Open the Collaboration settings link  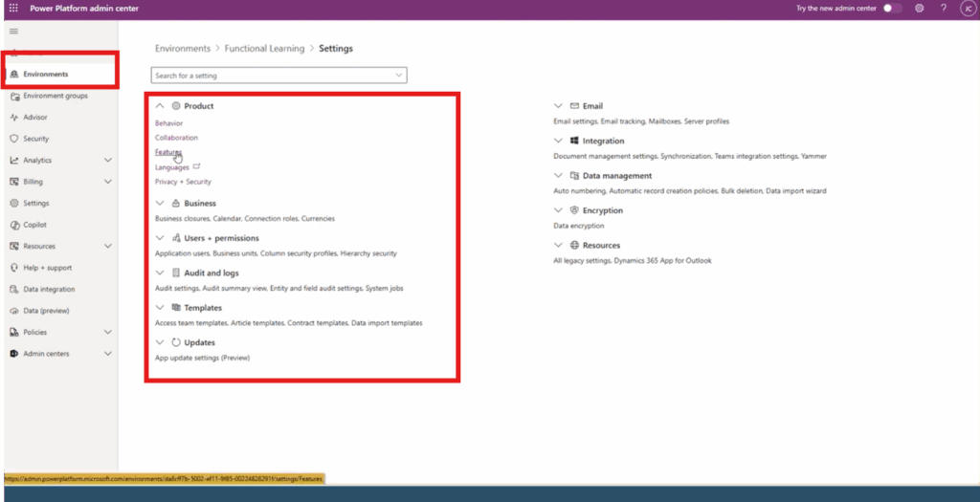(176, 138)
